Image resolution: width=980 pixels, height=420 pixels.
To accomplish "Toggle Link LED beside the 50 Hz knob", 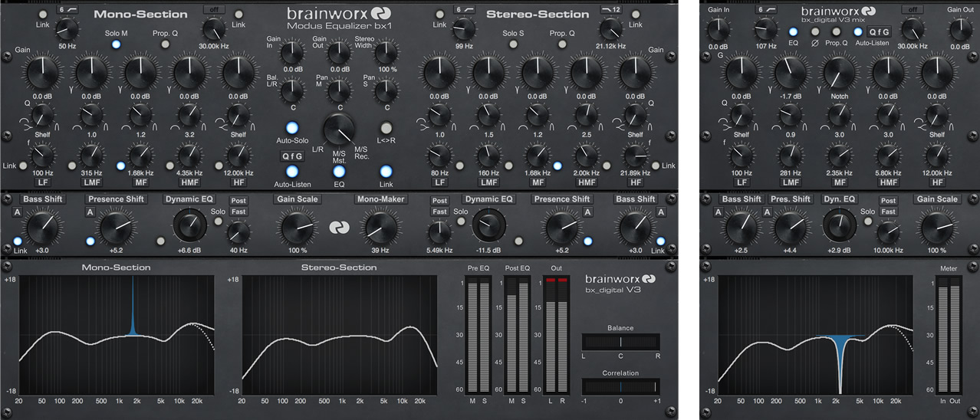I will (x=42, y=15).
